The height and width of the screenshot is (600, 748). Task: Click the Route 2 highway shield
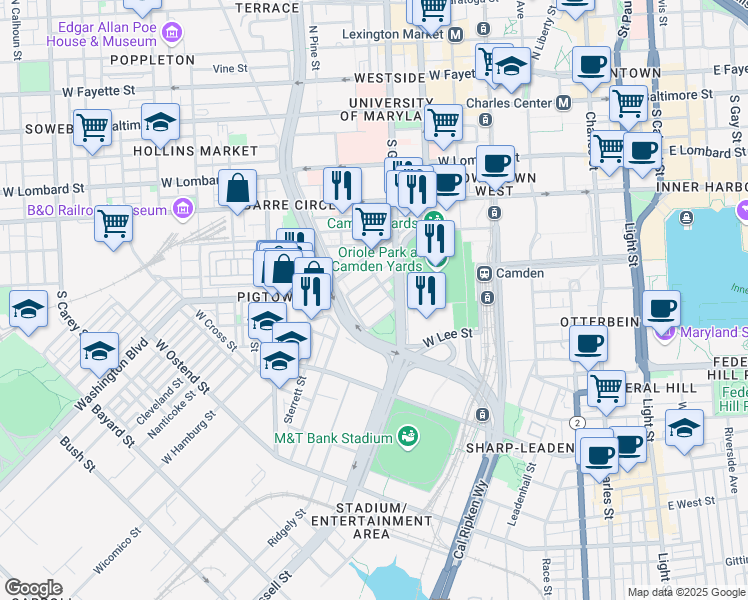coord(578,423)
